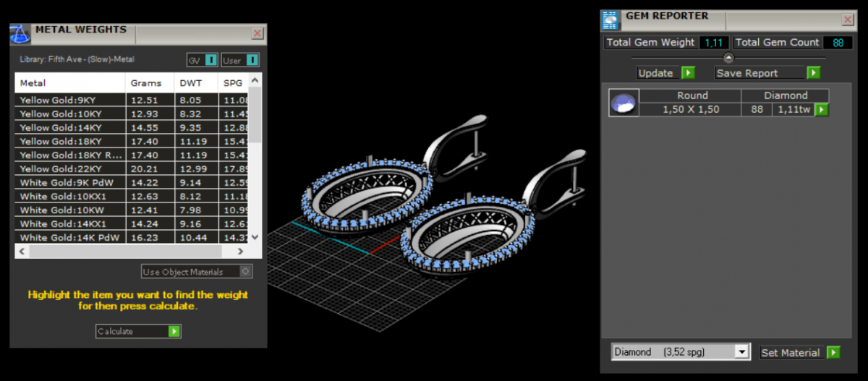Click the round diamond gem thumbnail
Image resolution: width=868 pixels, height=381 pixels.
tap(624, 103)
